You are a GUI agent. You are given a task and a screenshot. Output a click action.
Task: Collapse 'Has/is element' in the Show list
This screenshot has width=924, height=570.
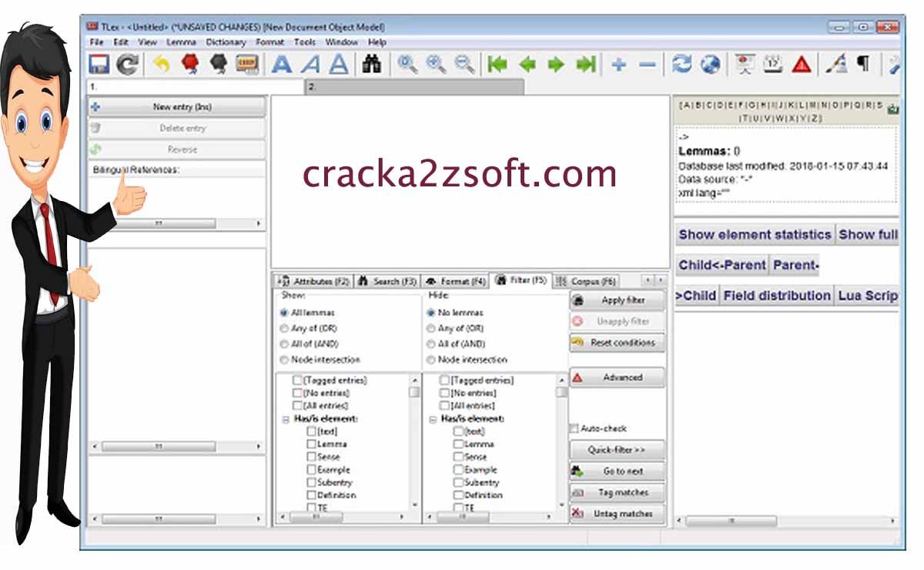click(x=286, y=419)
